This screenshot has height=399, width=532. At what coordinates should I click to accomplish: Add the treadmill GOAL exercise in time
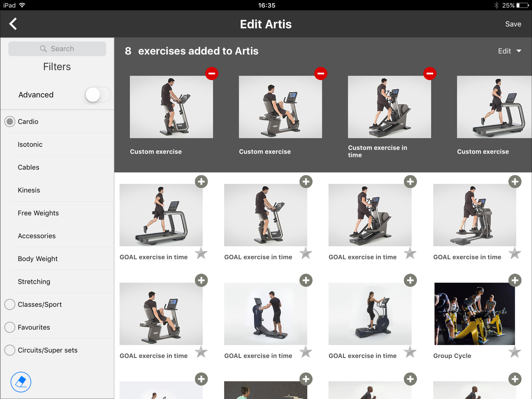pos(201,182)
